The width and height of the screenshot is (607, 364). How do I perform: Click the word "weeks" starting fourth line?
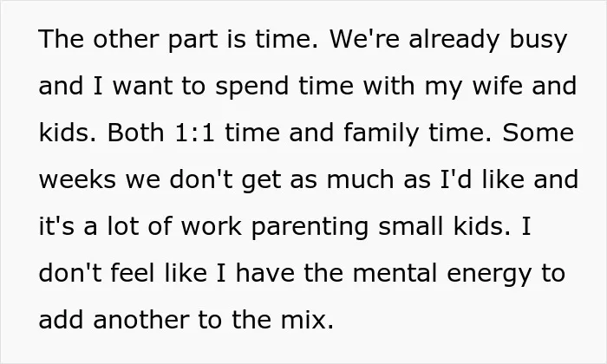77,179
